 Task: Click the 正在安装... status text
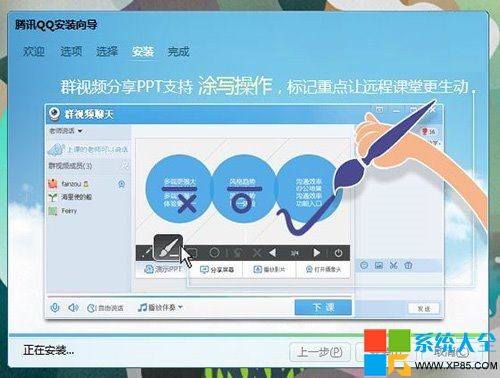[x=49, y=350]
